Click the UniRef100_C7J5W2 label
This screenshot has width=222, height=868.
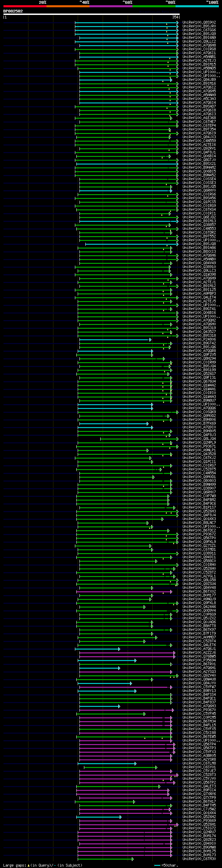coord(199,809)
